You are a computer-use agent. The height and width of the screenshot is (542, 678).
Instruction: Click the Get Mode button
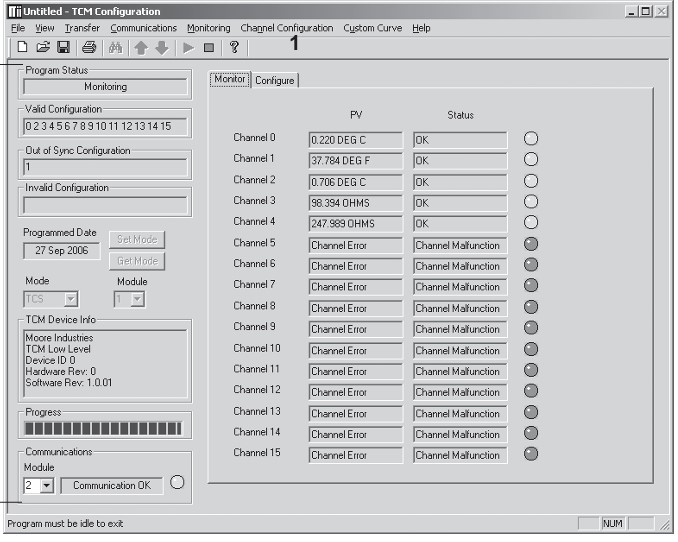click(135, 261)
